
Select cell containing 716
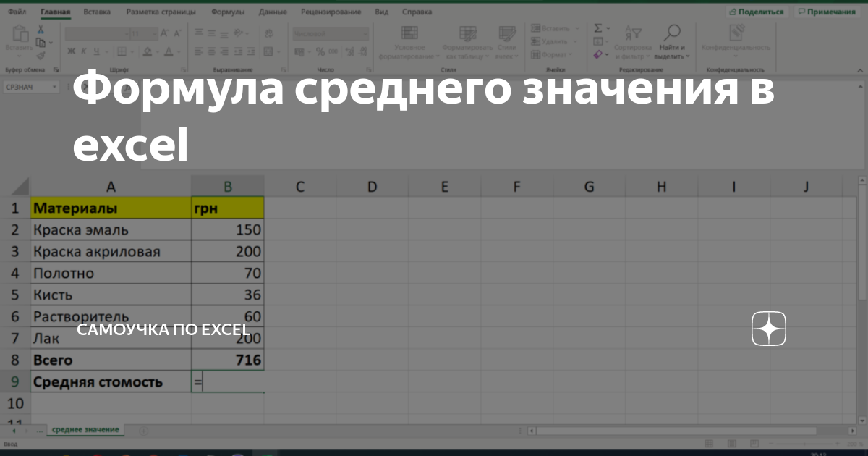(228, 360)
